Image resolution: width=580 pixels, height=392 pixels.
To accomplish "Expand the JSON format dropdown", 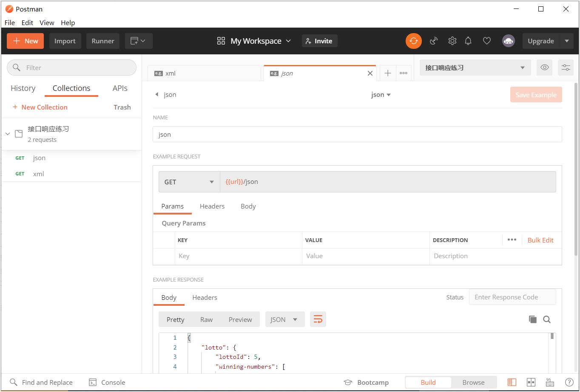I will click(x=284, y=319).
